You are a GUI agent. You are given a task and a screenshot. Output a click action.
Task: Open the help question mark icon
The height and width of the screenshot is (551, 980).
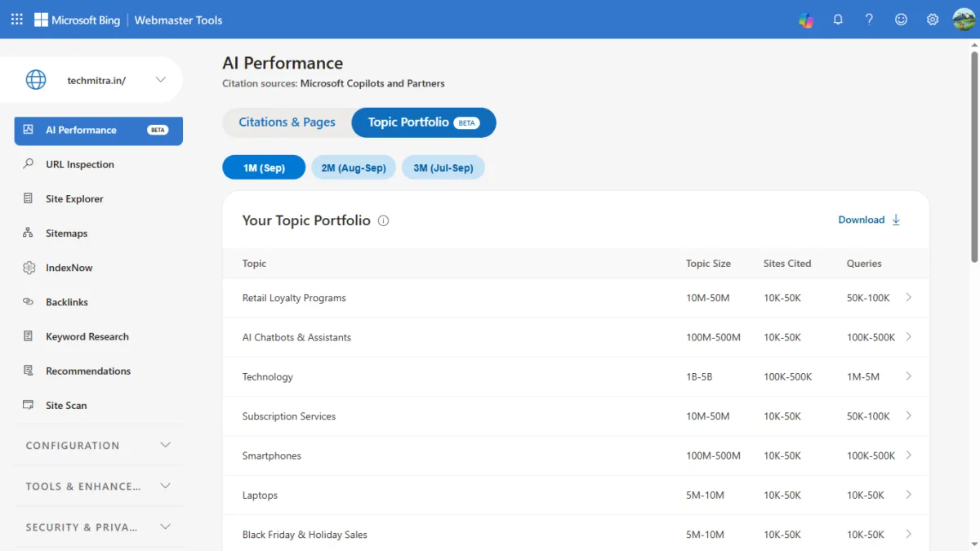(x=870, y=20)
